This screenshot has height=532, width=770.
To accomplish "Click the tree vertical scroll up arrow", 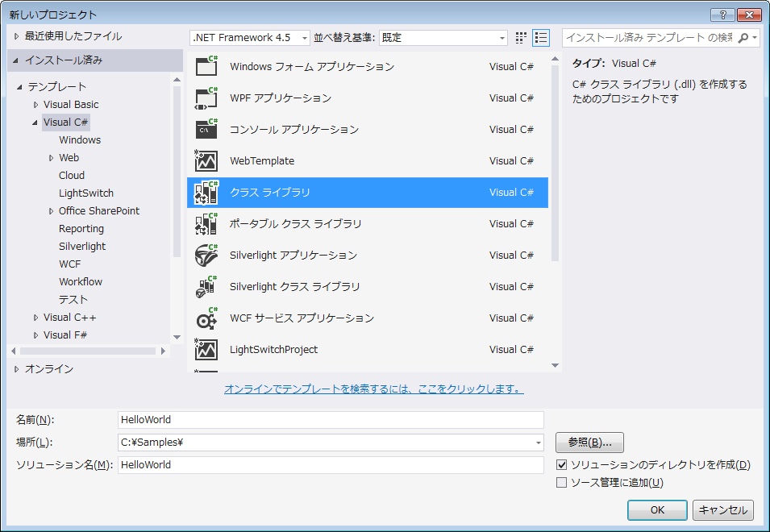I will (177, 80).
